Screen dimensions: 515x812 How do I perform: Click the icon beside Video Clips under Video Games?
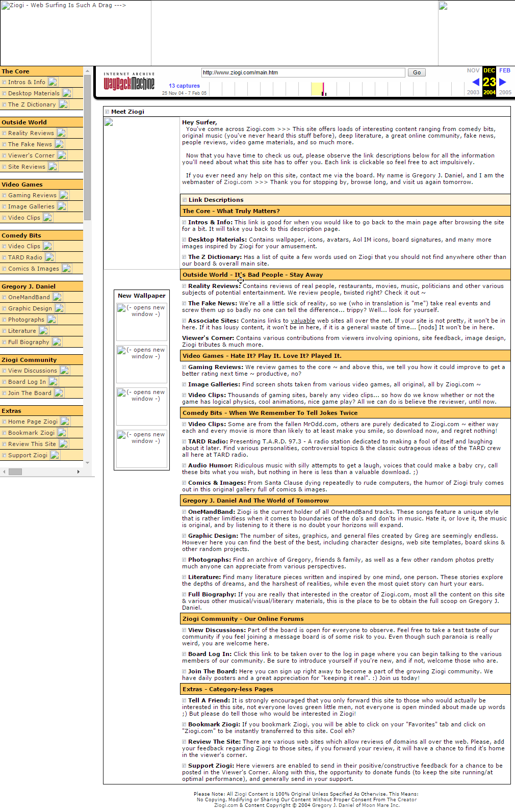48,218
